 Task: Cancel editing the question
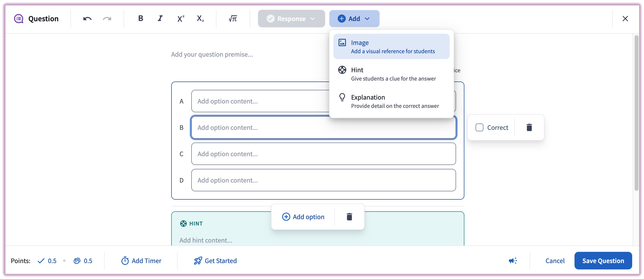pos(555,261)
